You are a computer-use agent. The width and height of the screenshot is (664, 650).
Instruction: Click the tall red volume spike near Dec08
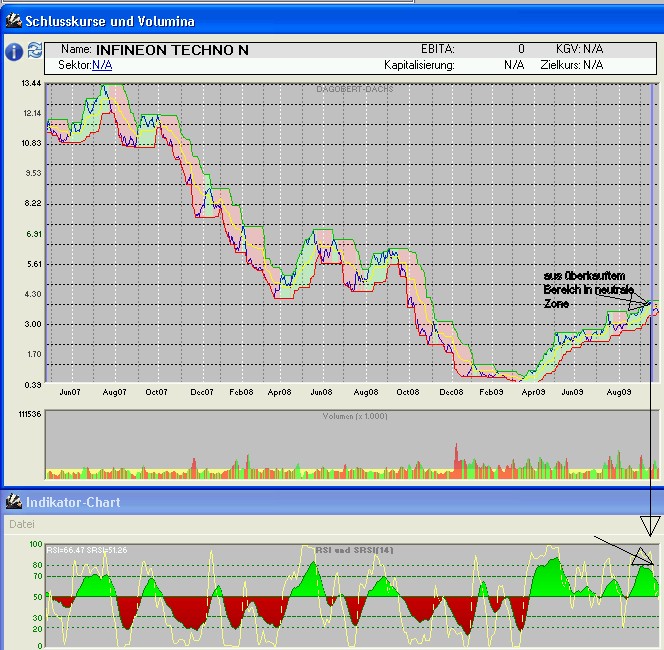coord(456,461)
